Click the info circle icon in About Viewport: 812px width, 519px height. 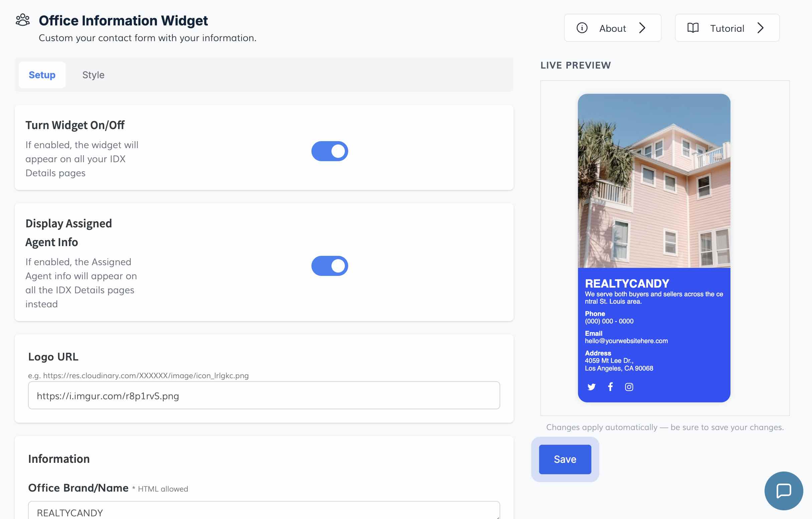pos(582,28)
